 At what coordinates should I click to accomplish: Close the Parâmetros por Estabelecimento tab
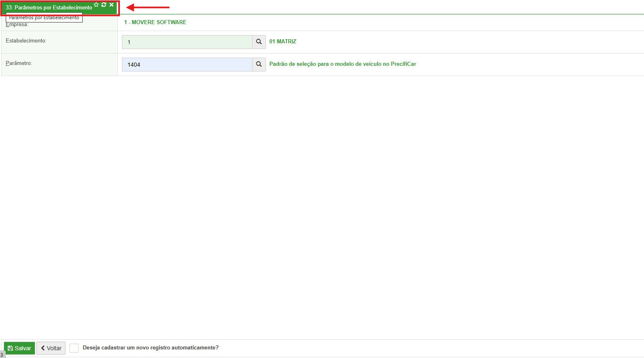(111, 5)
